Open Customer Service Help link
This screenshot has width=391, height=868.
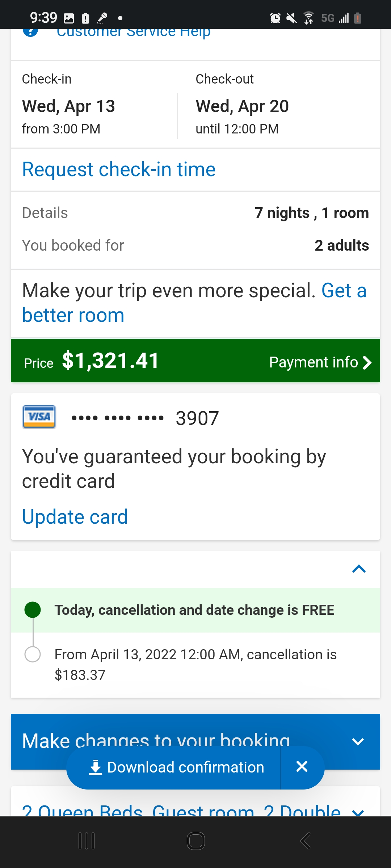pyautogui.click(x=133, y=33)
